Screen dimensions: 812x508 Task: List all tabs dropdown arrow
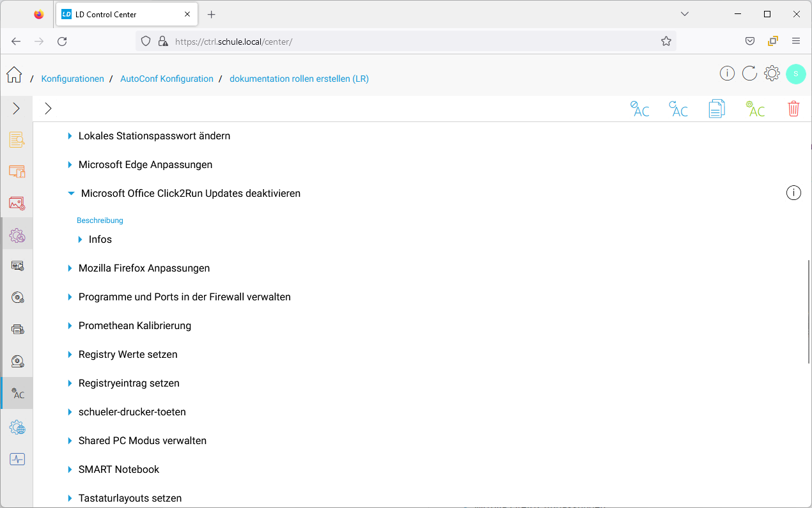click(685, 14)
